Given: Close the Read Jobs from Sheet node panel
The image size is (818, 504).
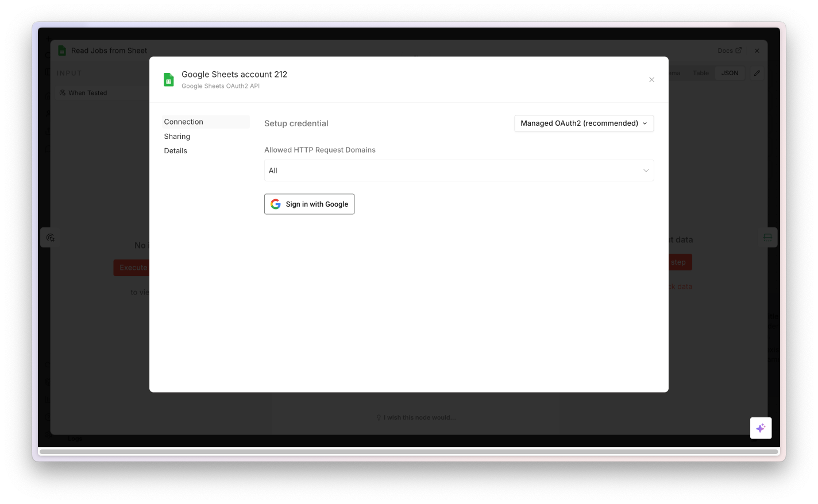Looking at the screenshot, I should [757, 51].
